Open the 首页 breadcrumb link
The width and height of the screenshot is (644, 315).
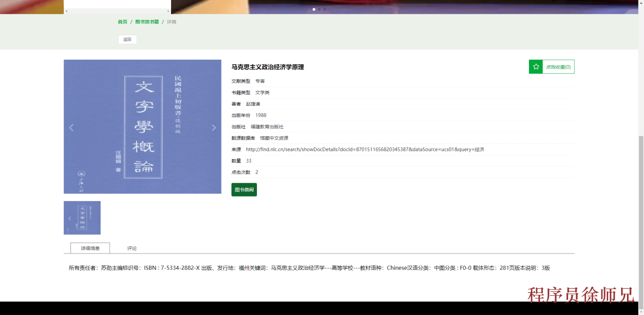pyautogui.click(x=122, y=21)
